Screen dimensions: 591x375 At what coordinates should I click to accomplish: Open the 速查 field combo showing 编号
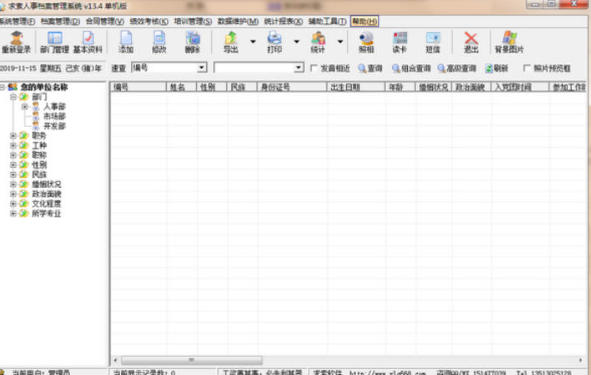coord(169,67)
